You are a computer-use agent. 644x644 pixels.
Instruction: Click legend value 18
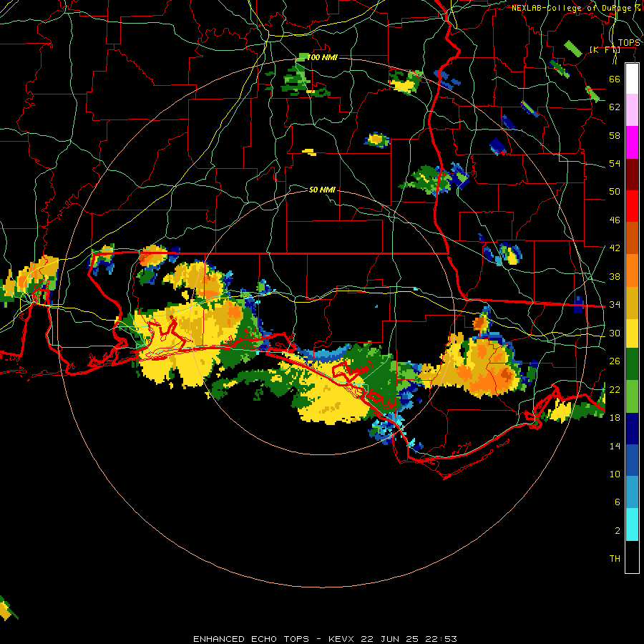tap(615, 418)
